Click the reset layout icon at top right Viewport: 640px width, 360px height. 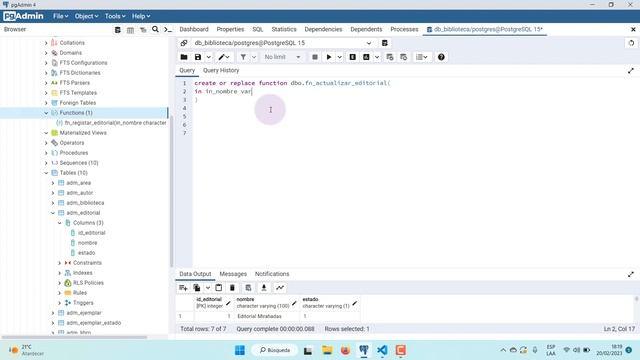pyautogui.click(x=631, y=43)
